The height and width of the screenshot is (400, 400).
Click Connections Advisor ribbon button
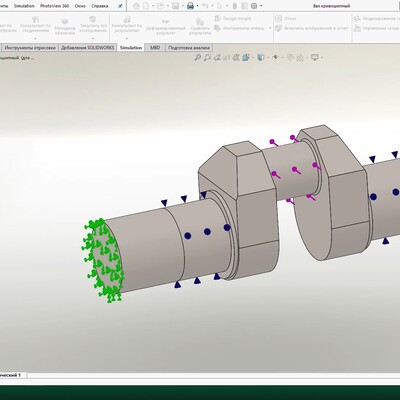35,25
